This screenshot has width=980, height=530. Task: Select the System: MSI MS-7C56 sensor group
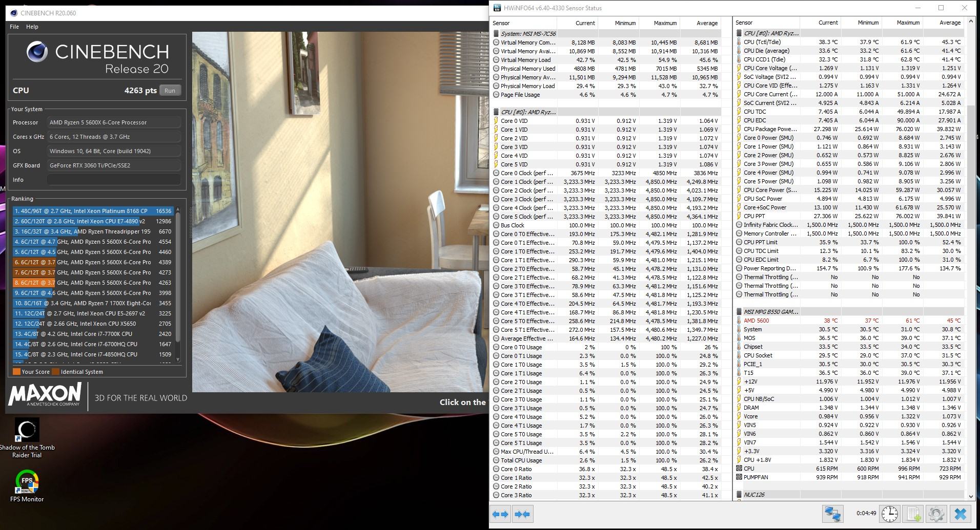pyautogui.click(x=606, y=34)
